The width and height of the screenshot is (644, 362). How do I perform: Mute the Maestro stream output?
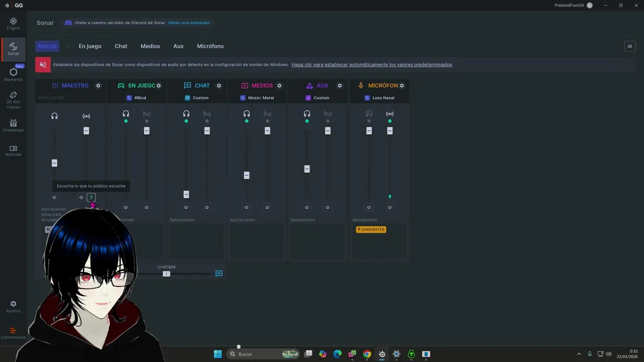coord(81,197)
